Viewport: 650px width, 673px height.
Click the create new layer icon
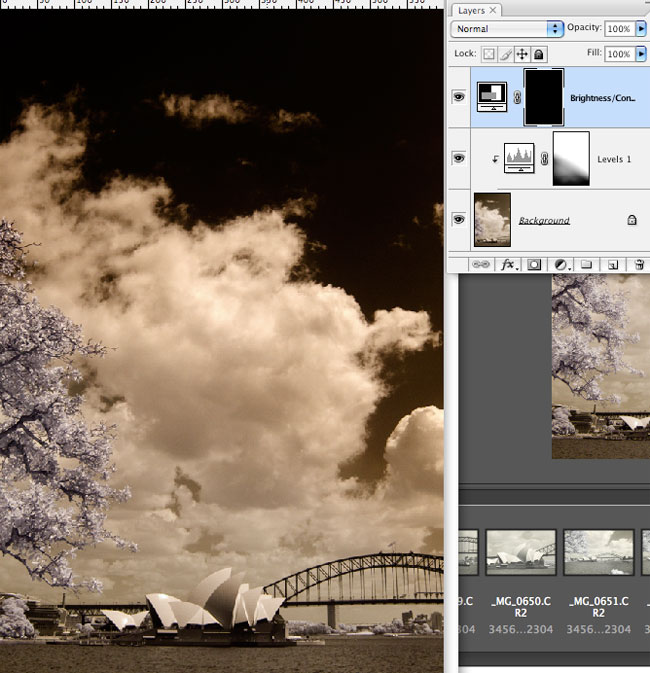click(612, 265)
